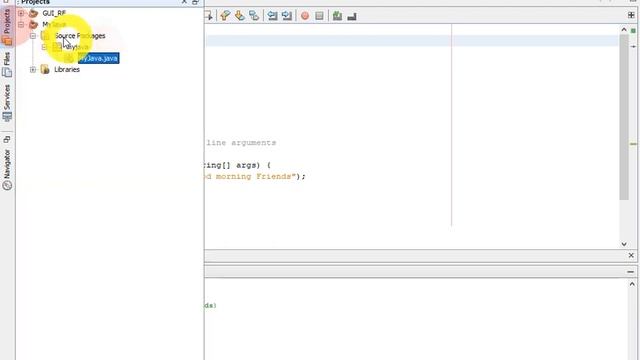Click editor scrollbar up arrow
The width and height of the screenshot is (640, 360).
coord(624,29)
